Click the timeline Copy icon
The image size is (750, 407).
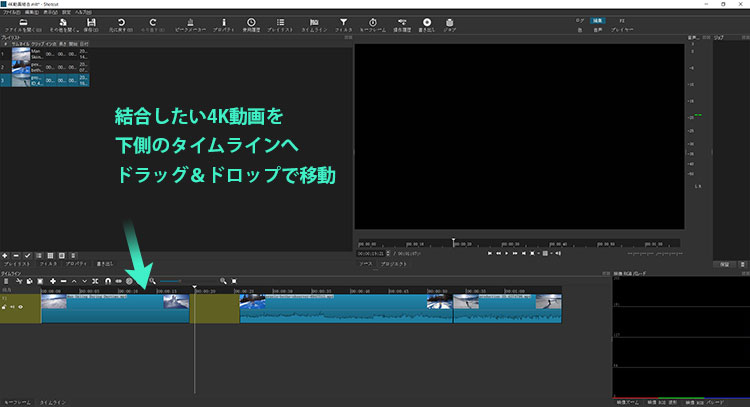click(29, 281)
